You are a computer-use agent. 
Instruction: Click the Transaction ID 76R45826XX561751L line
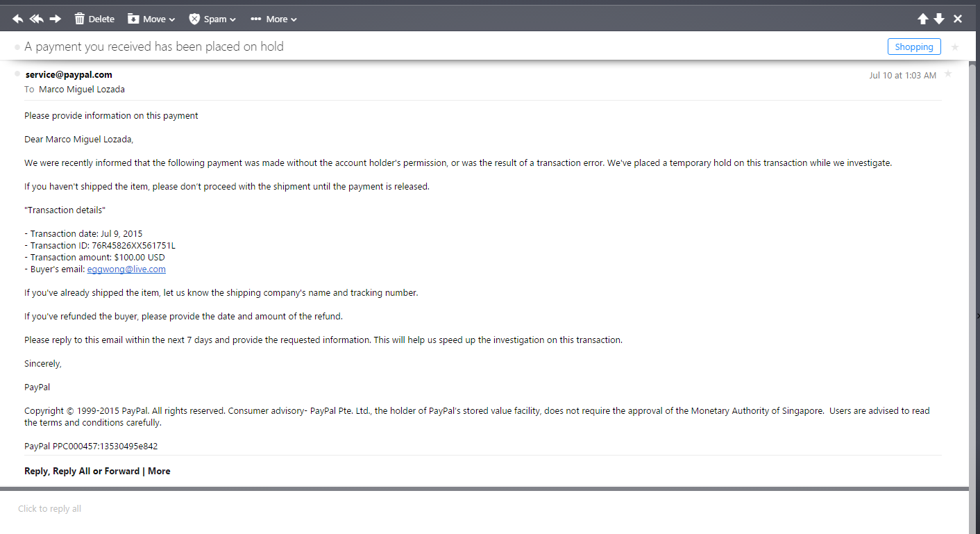point(100,245)
